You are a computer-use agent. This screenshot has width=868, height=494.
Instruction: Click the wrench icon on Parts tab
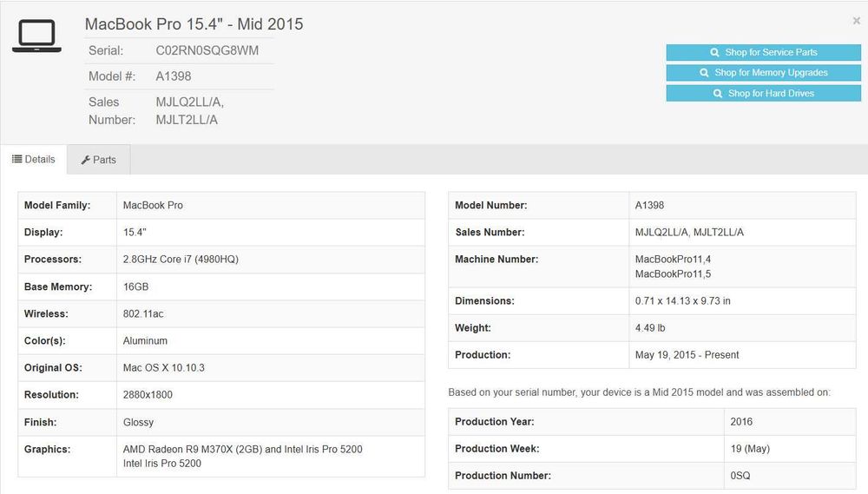[x=85, y=160]
